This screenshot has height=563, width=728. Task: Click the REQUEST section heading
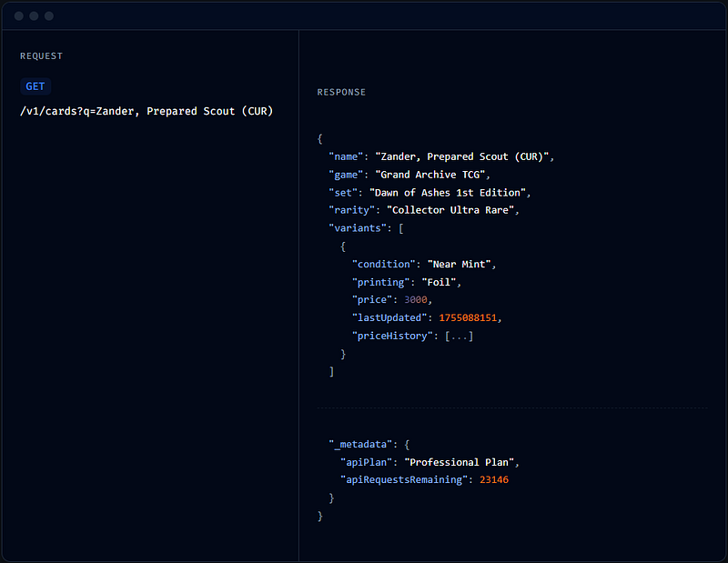pyautogui.click(x=41, y=56)
